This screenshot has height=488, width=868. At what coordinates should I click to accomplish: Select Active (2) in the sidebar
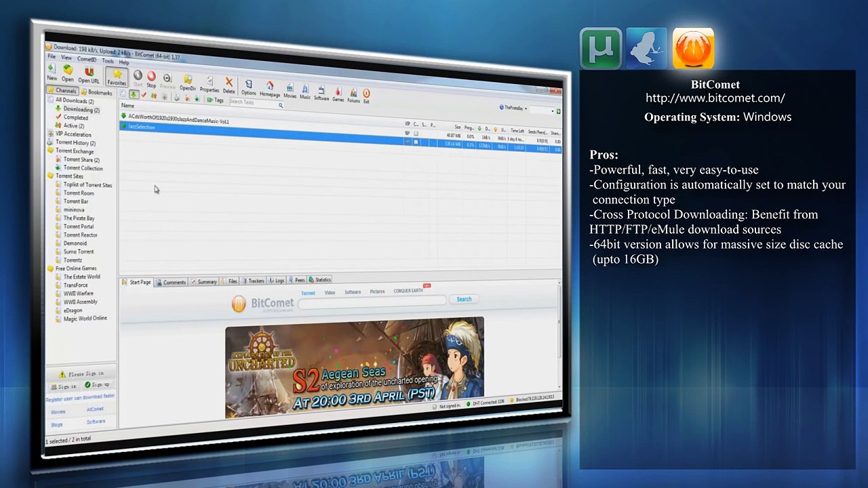tap(70, 125)
